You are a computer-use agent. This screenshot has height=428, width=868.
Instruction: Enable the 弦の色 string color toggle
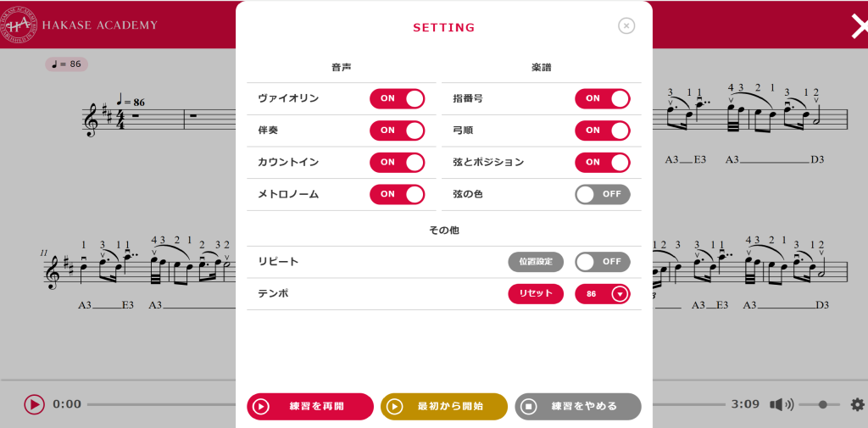pyautogui.click(x=602, y=194)
